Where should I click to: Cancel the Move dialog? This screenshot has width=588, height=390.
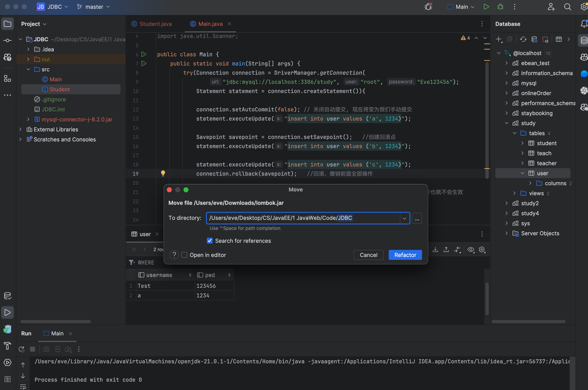[x=368, y=255]
